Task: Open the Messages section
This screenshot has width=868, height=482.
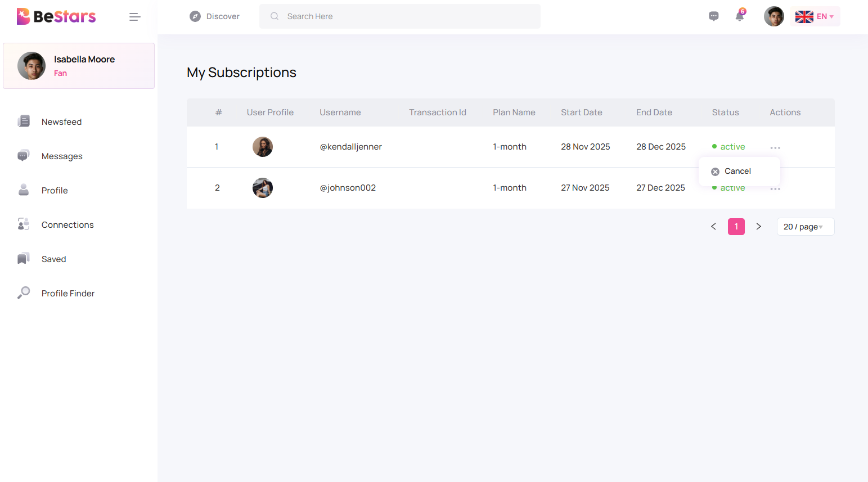Action: [x=61, y=156]
